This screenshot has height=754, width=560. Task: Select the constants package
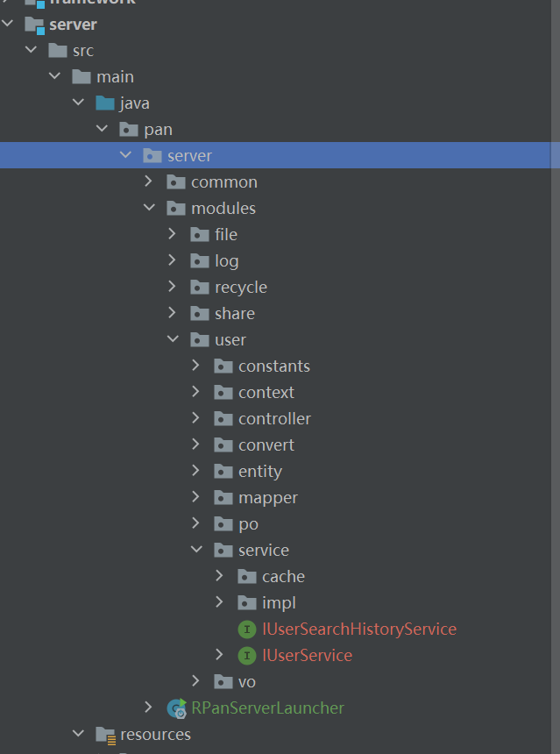(273, 366)
